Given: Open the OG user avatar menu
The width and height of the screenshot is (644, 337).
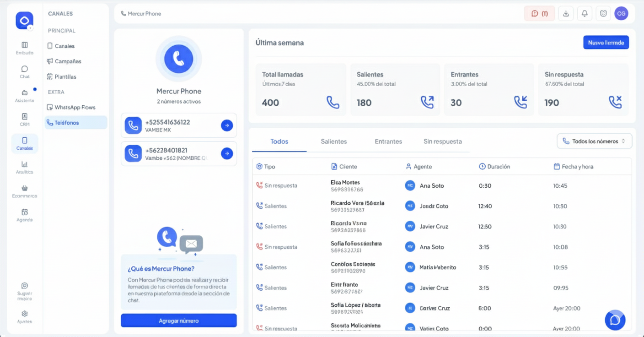Looking at the screenshot, I should coord(621,14).
